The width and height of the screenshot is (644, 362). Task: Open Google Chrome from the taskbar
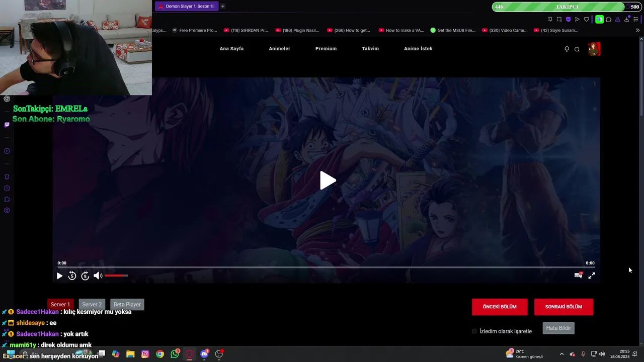[x=160, y=354]
